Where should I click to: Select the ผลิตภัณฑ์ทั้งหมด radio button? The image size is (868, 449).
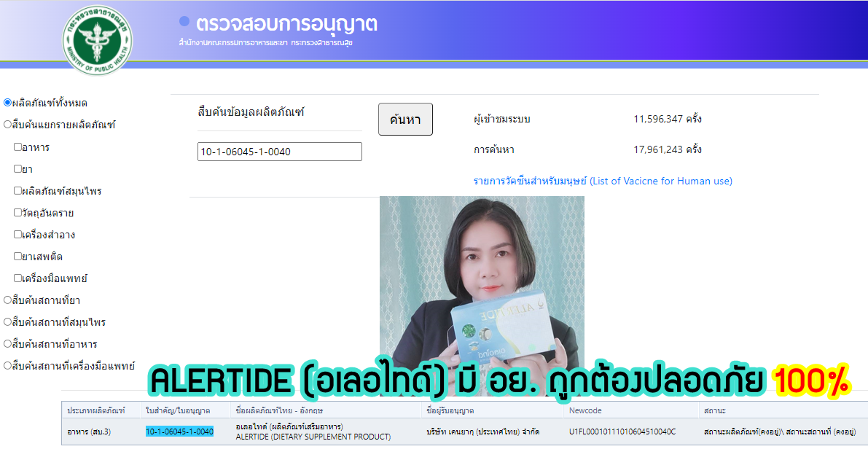[8, 103]
